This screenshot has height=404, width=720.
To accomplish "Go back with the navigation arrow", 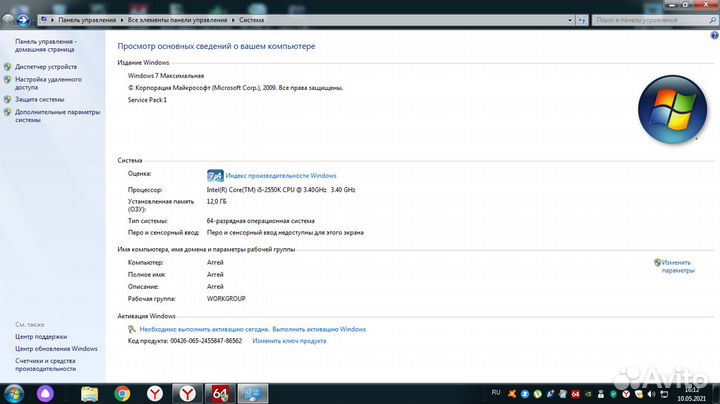I will [x=8, y=20].
